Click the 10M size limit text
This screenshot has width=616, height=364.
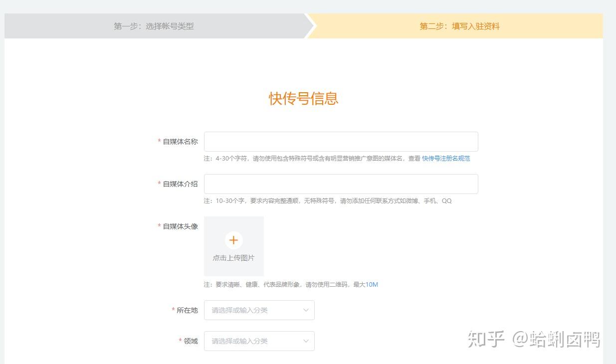[x=372, y=285]
